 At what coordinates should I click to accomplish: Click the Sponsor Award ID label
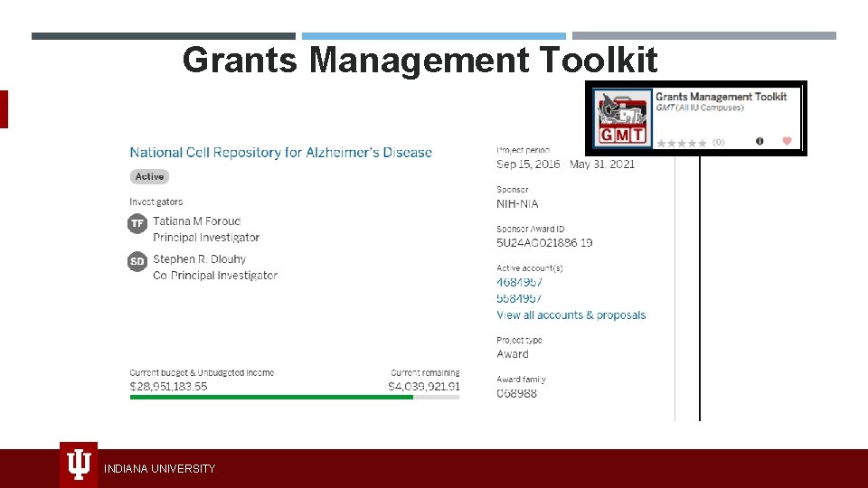point(531,229)
